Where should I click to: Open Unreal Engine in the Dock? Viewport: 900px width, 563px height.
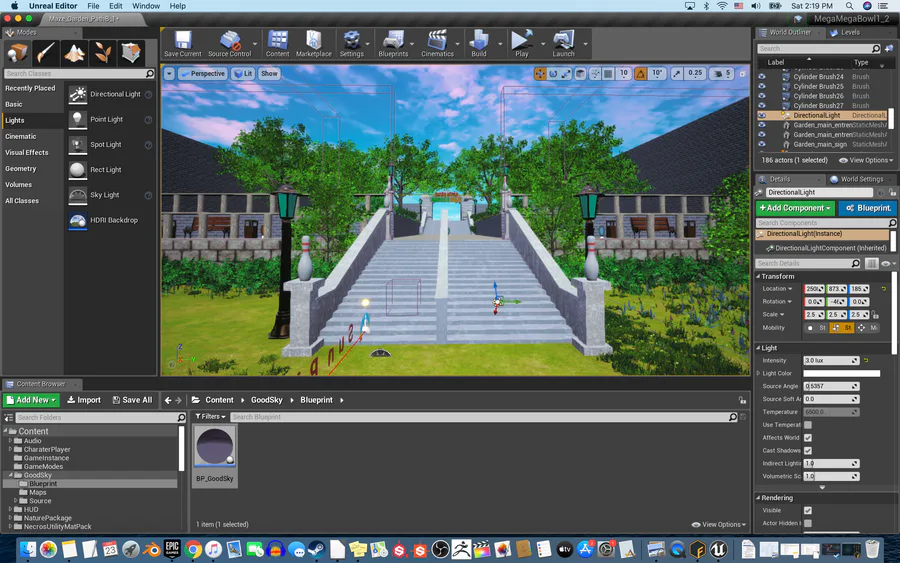click(x=718, y=549)
